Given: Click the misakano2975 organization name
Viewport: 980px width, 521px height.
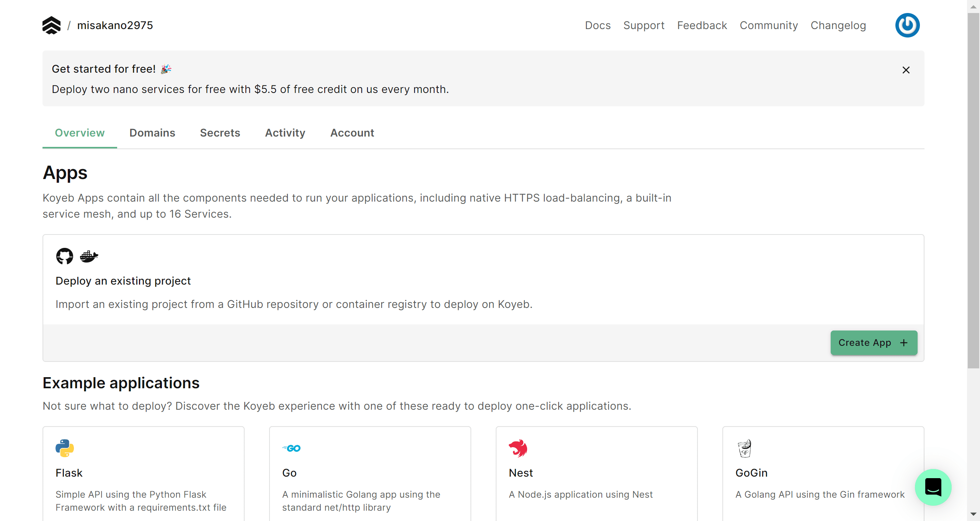Looking at the screenshot, I should [115, 25].
